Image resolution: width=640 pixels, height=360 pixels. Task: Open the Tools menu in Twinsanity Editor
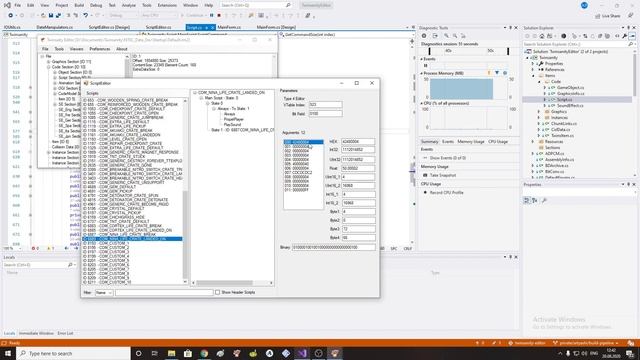point(59,49)
